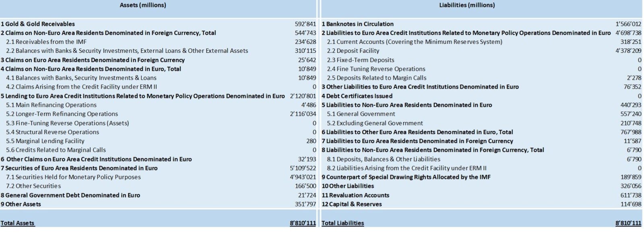Viewport: 644px width, 243px height.
Task: Click the value 2'120'801
Action: tap(303, 96)
